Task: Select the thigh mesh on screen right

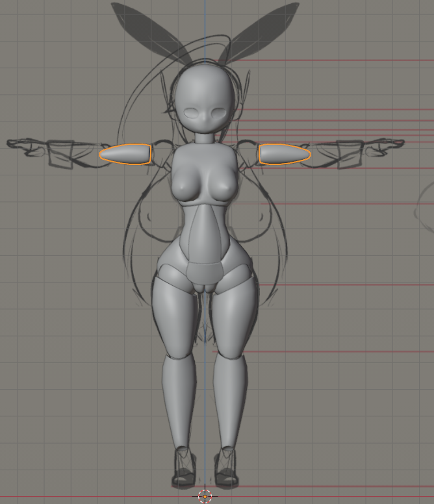Action: click(235, 318)
